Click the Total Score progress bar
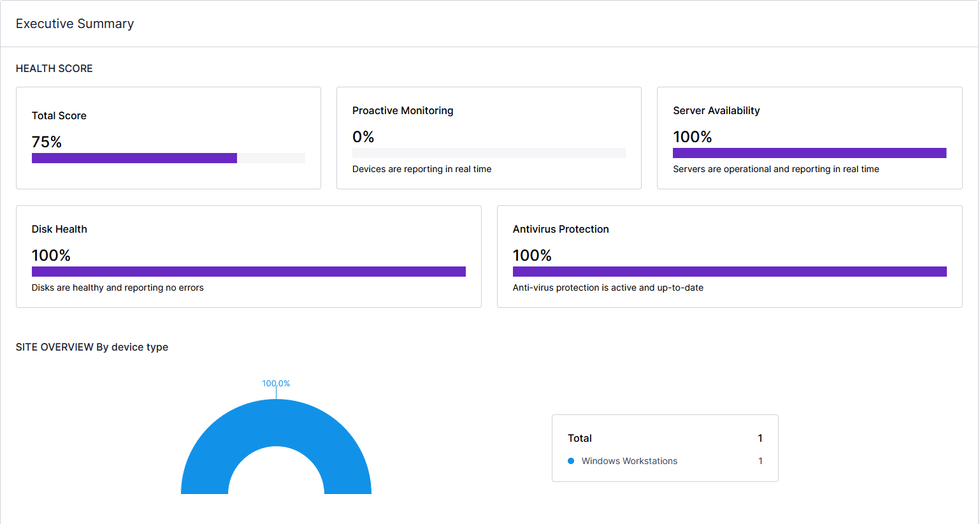This screenshot has width=980, height=524. tap(168, 157)
